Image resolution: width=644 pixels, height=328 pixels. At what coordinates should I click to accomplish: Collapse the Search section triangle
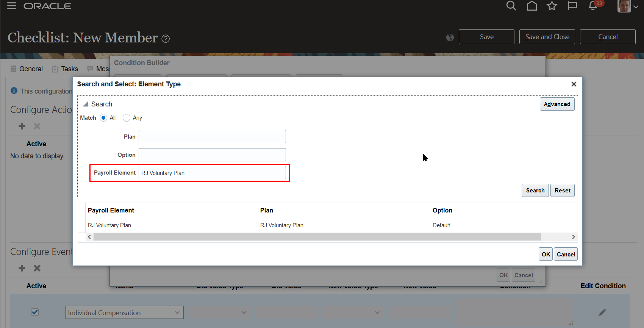pos(86,104)
